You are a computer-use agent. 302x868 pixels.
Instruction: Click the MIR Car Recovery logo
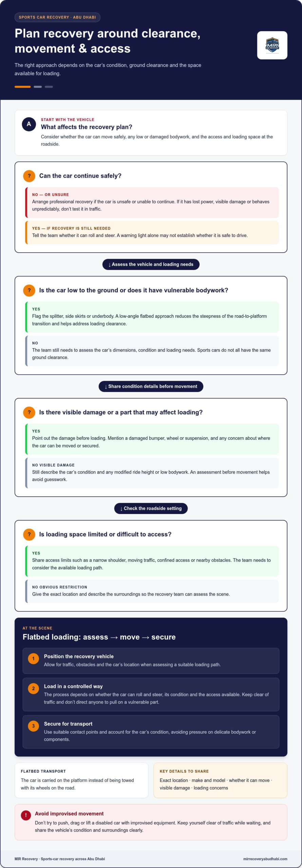pyautogui.click(x=272, y=45)
